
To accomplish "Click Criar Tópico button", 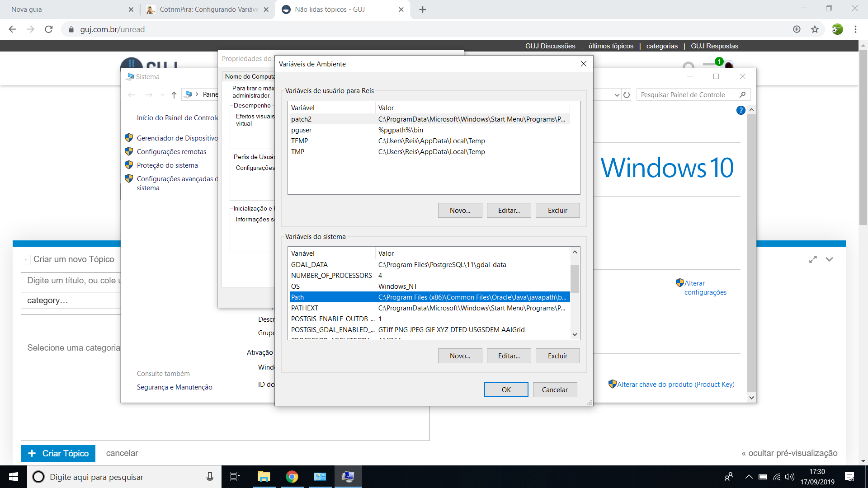I will coord(58,453).
